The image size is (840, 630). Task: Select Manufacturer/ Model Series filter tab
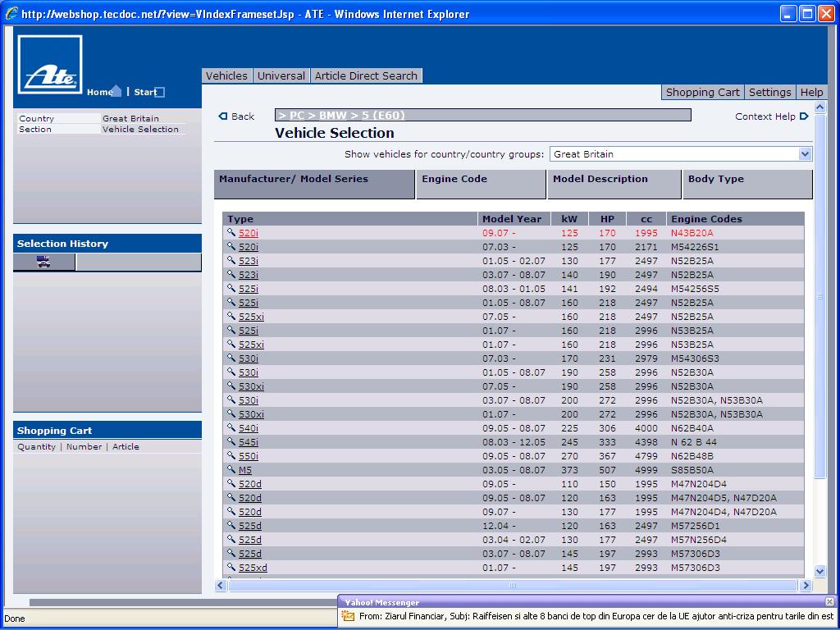[314, 185]
